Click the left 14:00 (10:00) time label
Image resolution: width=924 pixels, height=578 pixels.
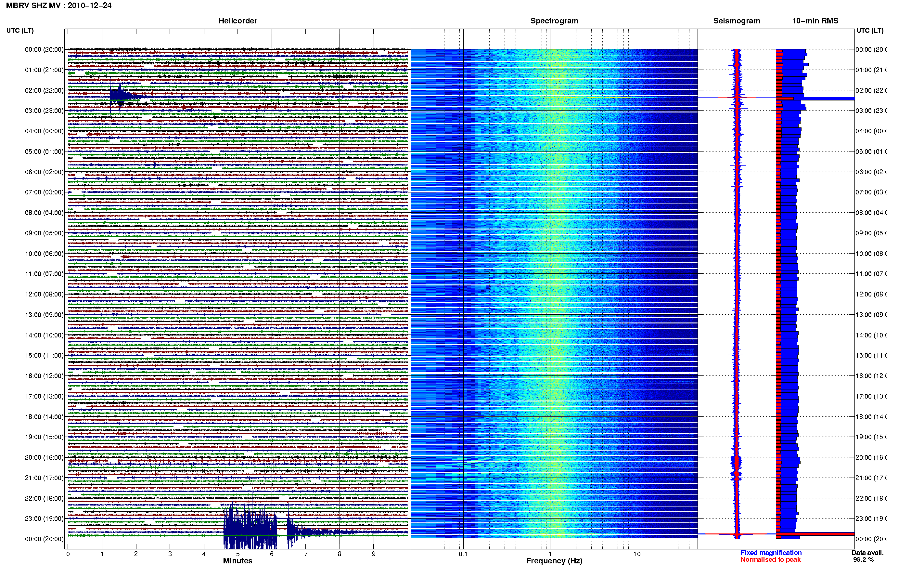44,335
